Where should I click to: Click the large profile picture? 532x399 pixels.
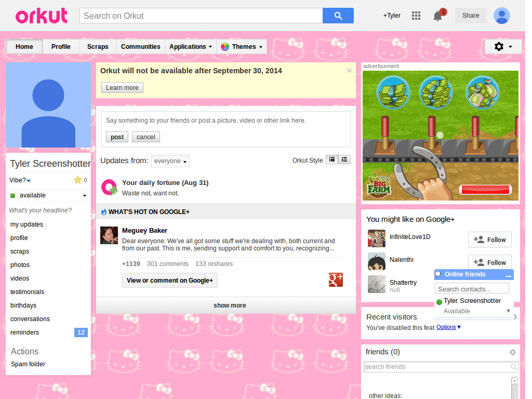pos(48,105)
